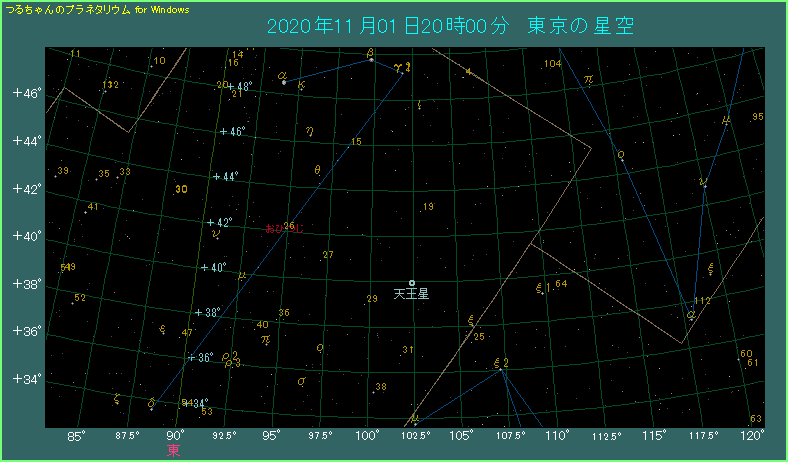
Task: Click the date title 2020年11月01日20時00分
Action: [389, 25]
